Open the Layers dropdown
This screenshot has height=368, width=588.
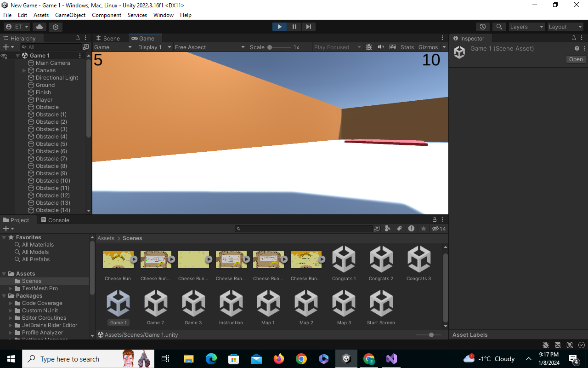(526, 27)
